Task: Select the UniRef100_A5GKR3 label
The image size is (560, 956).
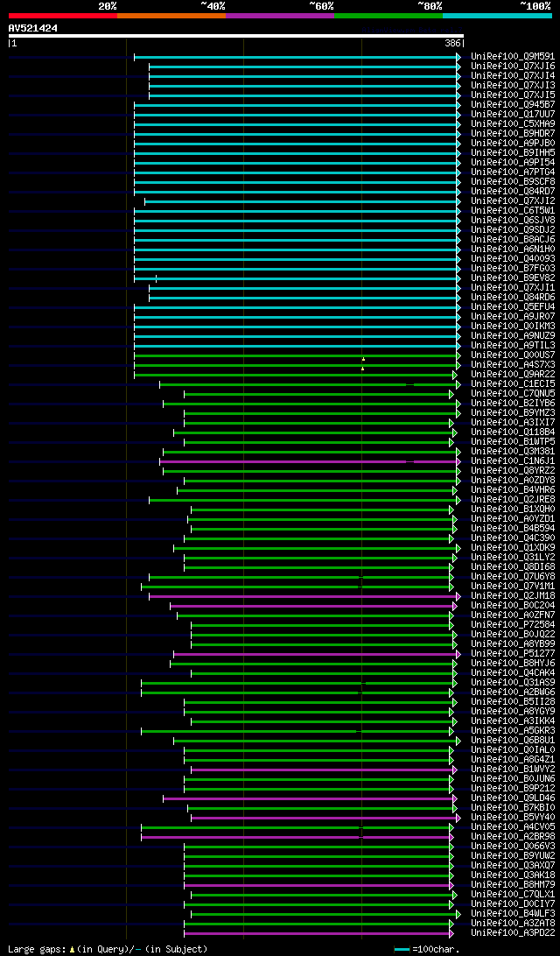Action: [x=513, y=731]
